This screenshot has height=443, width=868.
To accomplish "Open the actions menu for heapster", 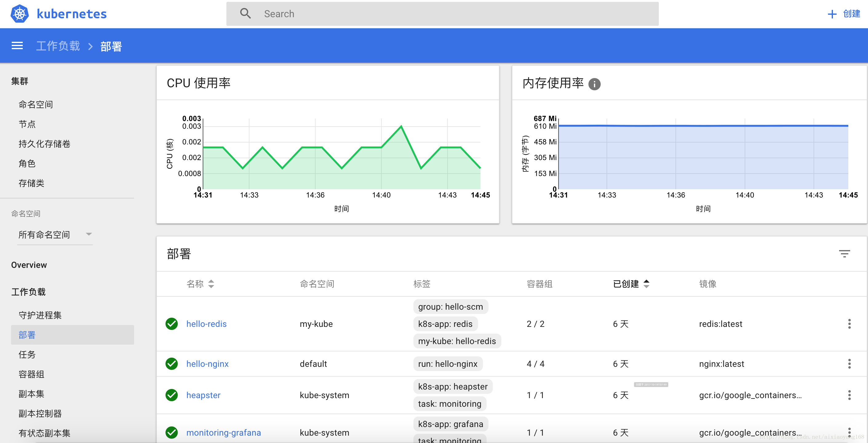I will (x=849, y=395).
